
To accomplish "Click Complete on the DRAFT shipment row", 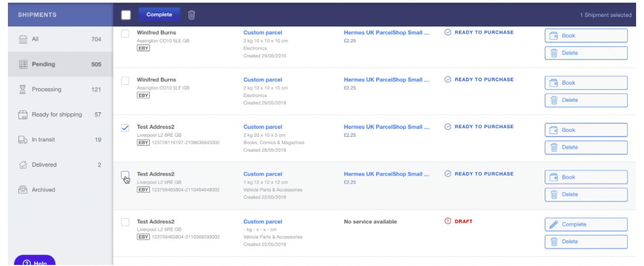I will [x=586, y=224].
